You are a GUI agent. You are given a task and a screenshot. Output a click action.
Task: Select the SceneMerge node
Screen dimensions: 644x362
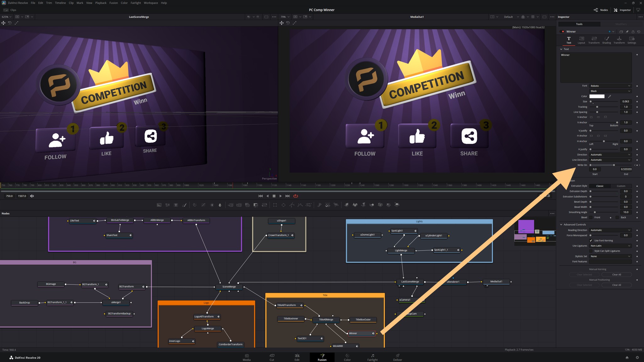(x=229, y=287)
